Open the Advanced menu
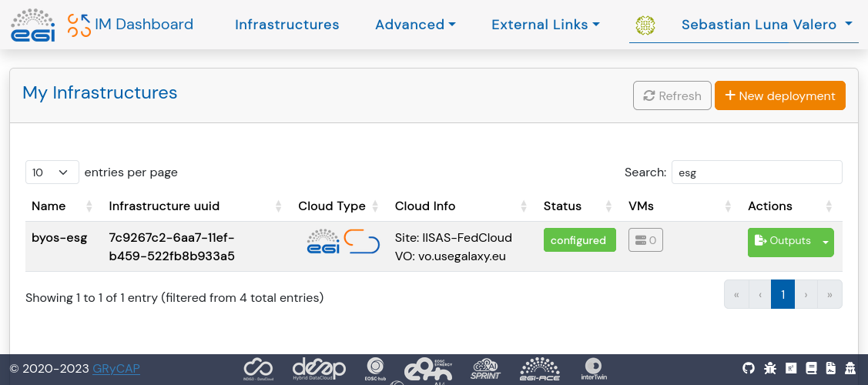 pos(415,25)
